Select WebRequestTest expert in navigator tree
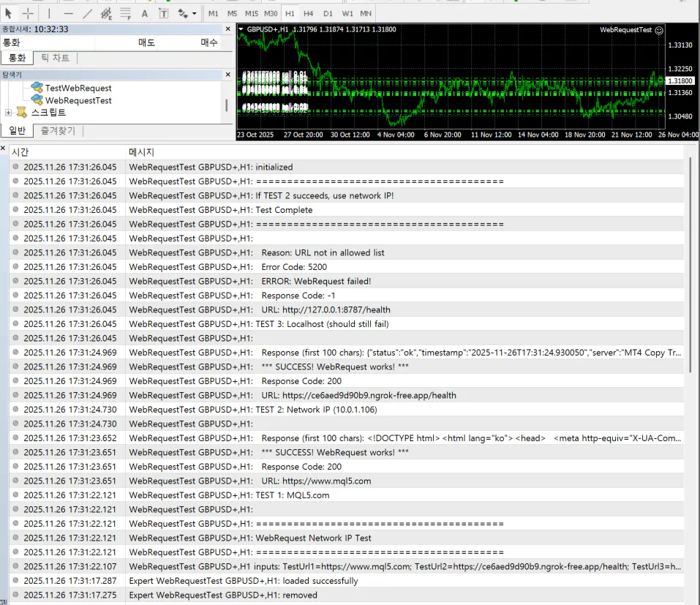 click(x=78, y=100)
